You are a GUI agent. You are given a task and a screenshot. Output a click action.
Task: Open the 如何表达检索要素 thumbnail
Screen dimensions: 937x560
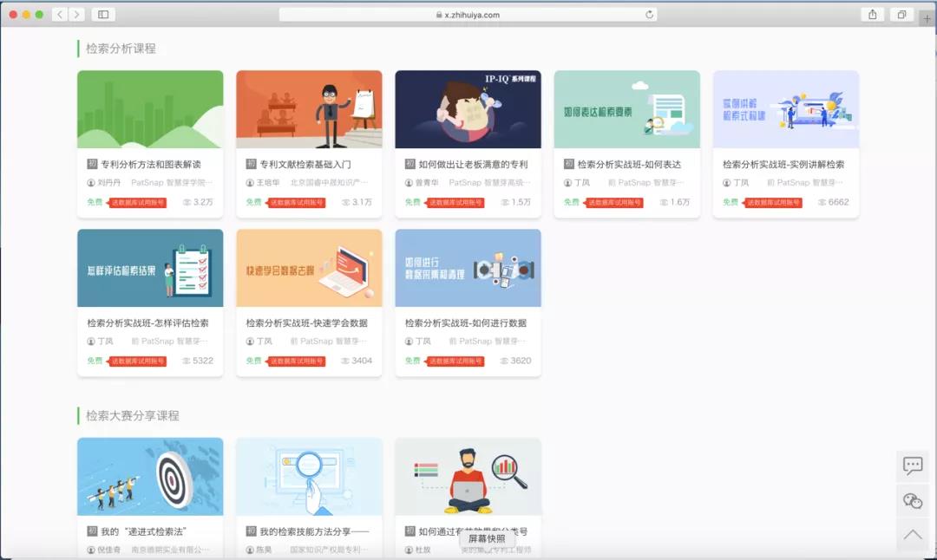pyautogui.click(x=627, y=109)
